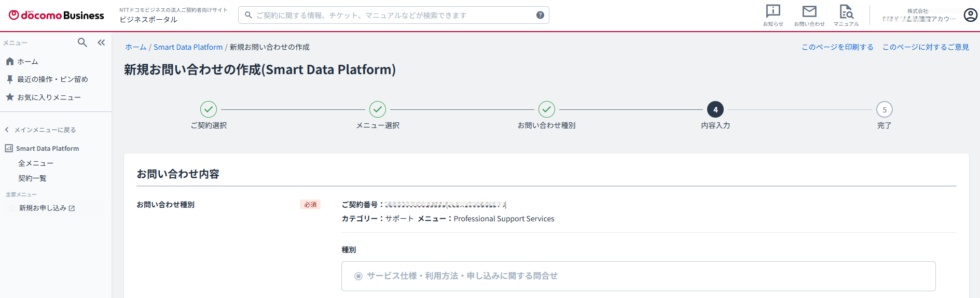This screenshot has width=980, height=298.
Task: Collapse the sidebar with double chevron
Action: point(101,42)
